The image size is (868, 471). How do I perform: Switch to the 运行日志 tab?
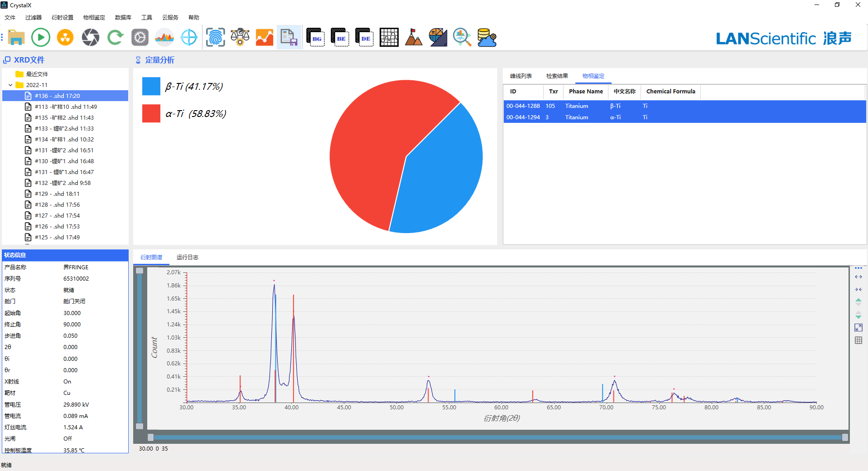click(x=187, y=257)
